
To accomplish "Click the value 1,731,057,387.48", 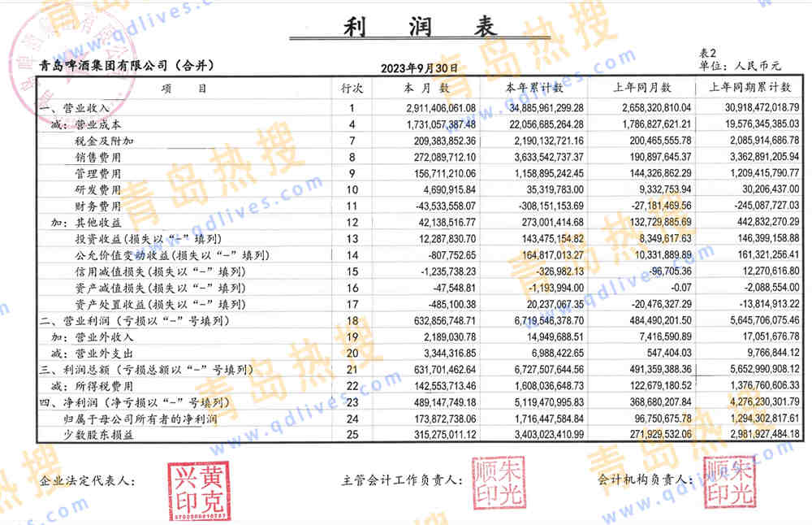I will pyautogui.click(x=441, y=124).
